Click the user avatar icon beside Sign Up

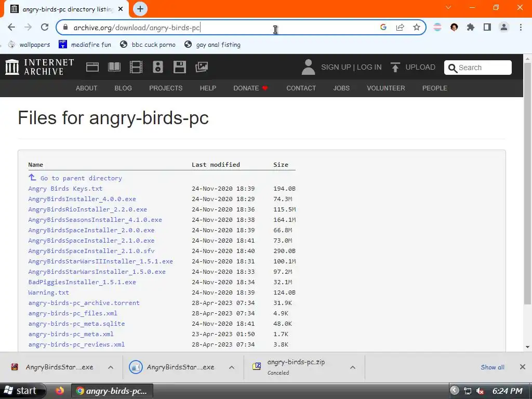308,67
